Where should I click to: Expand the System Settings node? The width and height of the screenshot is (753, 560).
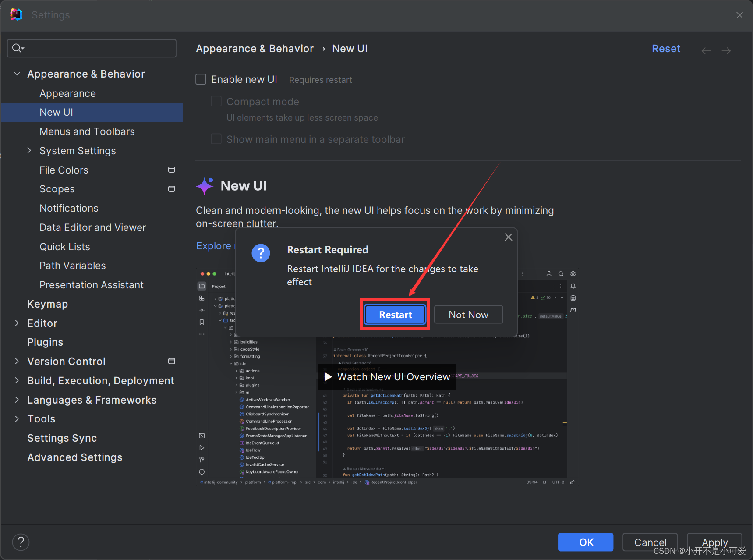pyautogui.click(x=29, y=150)
